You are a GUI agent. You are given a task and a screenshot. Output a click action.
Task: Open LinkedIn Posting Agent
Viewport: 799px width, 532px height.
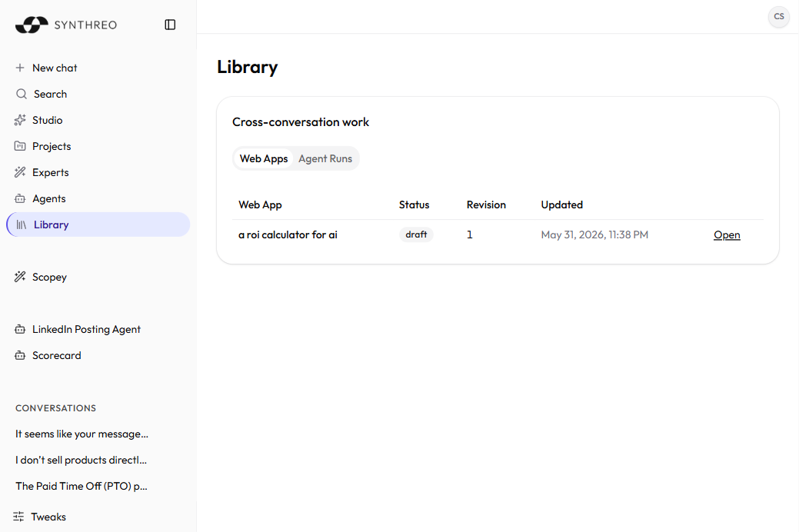[x=98, y=329]
